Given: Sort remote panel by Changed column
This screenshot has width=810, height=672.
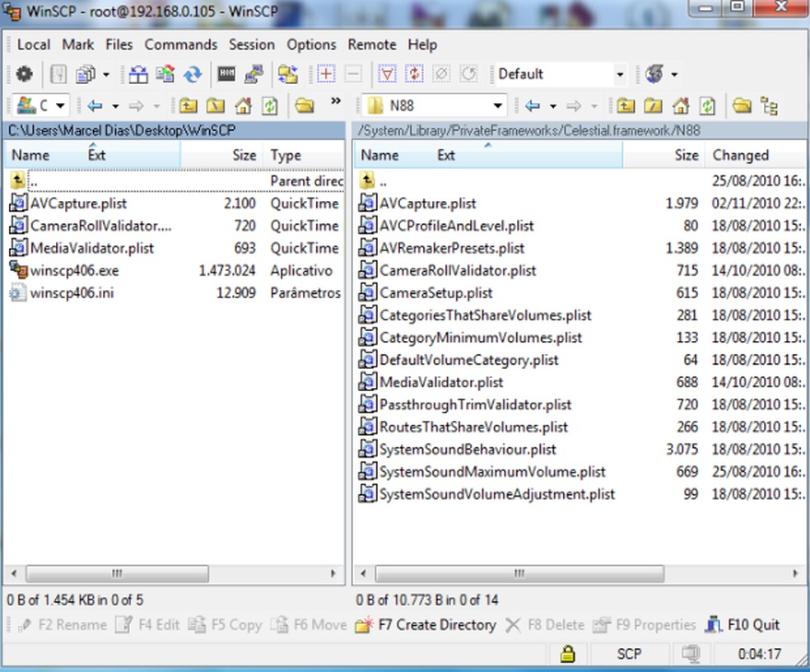Looking at the screenshot, I should pyautogui.click(x=755, y=155).
